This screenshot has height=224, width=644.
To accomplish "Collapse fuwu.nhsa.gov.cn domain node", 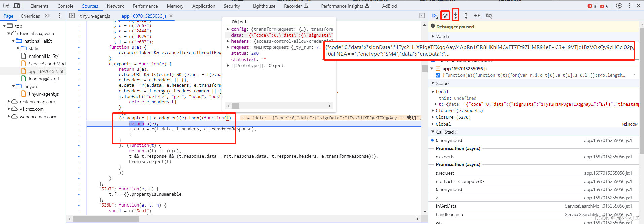I will (9, 33).
